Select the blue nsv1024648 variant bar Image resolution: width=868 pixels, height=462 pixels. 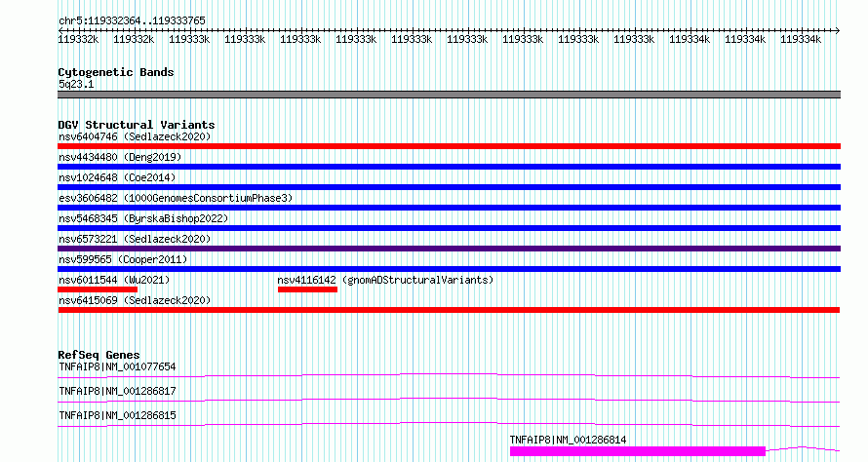click(x=449, y=187)
